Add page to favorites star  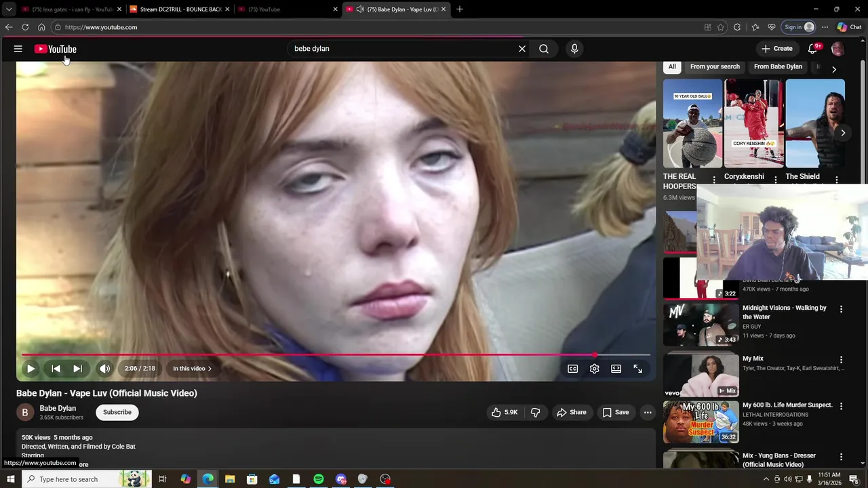tap(721, 27)
